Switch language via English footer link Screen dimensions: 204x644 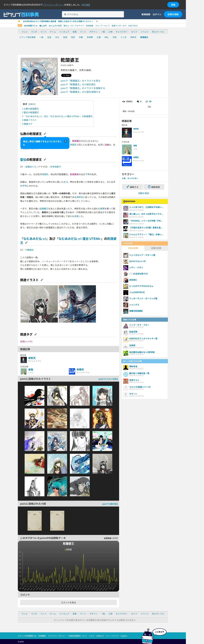tap(124, 636)
